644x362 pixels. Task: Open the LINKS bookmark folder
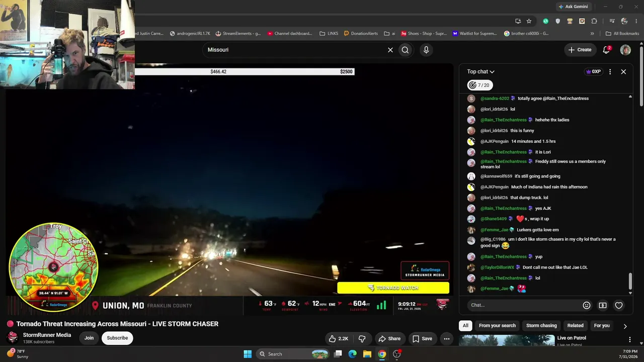point(329,34)
